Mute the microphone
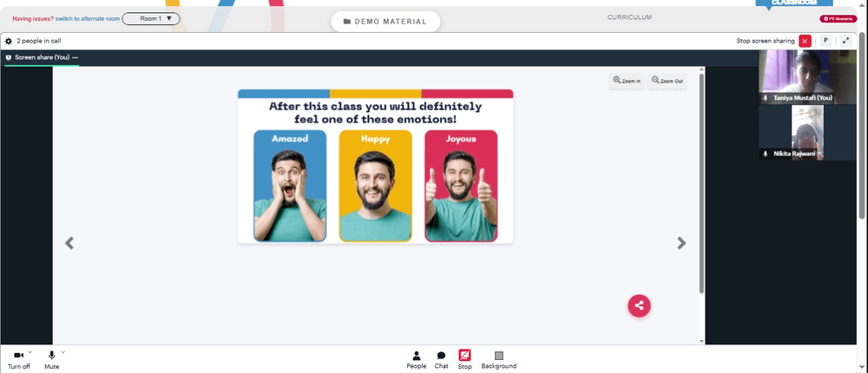 (51, 359)
